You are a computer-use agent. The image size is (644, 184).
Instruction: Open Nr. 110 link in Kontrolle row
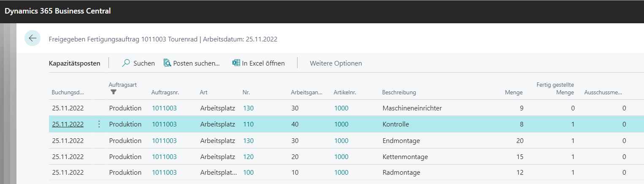coord(249,124)
